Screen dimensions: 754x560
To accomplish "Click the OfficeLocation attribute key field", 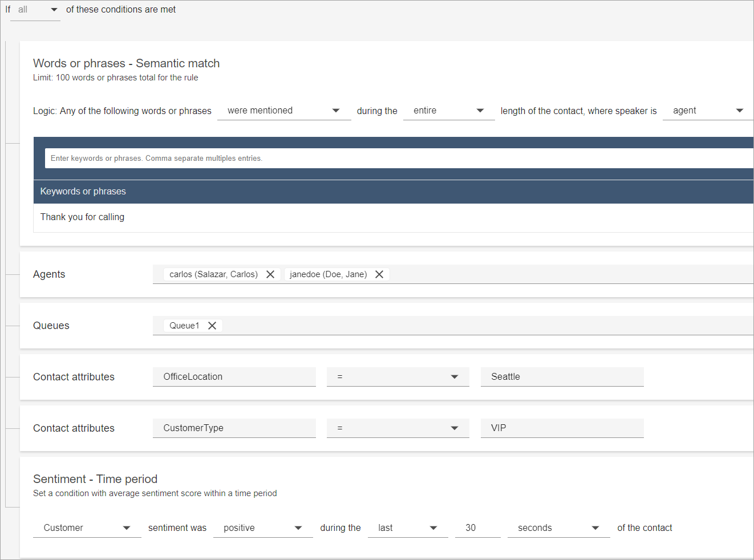I will click(234, 377).
